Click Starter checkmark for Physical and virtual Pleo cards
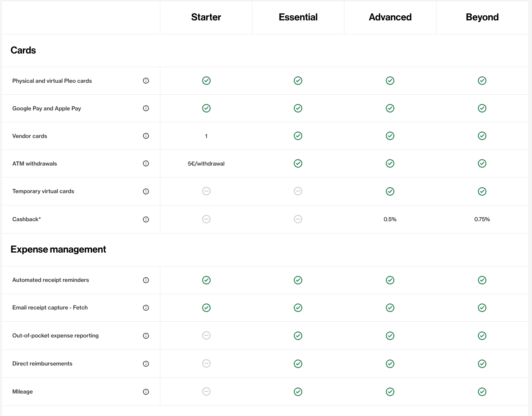Screen dimensions: 532x416 coord(206,81)
